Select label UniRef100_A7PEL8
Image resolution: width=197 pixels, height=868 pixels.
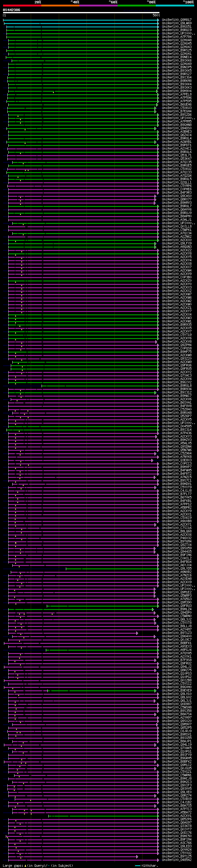[176, 94]
